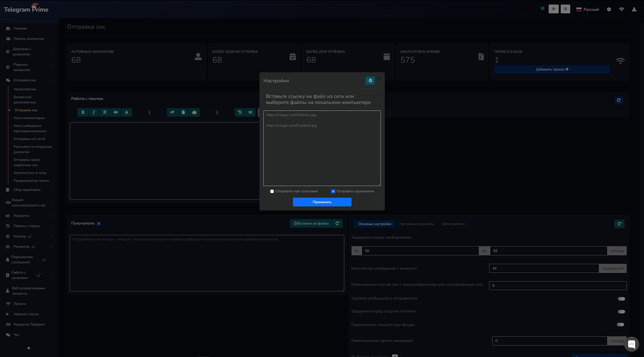The image size is (644, 357).
Task: Uncheck 'Отправить кружочком' checkbox
Action: pos(333,191)
